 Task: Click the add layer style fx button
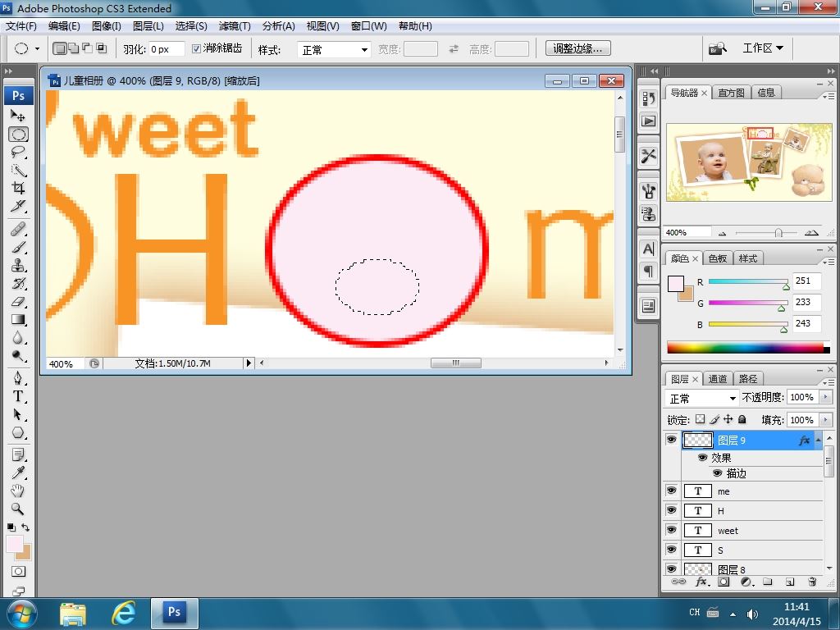(x=701, y=582)
